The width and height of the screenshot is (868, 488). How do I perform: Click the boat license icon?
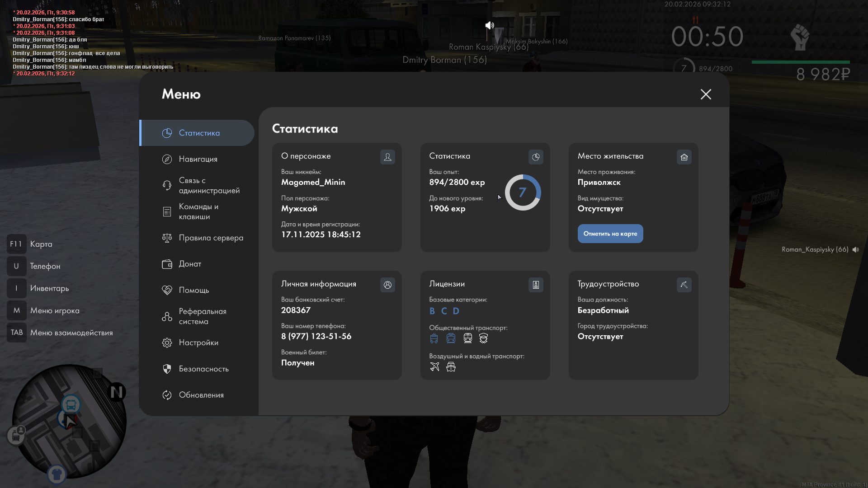pos(451,367)
